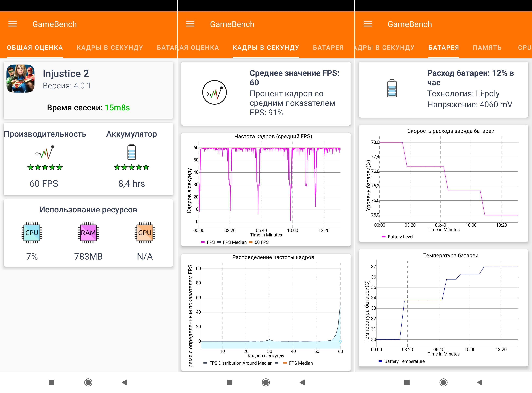Screen dimensions: 532x393
Task: Toggle FPS Median legend in frame rate chart
Action: (x=232, y=242)
